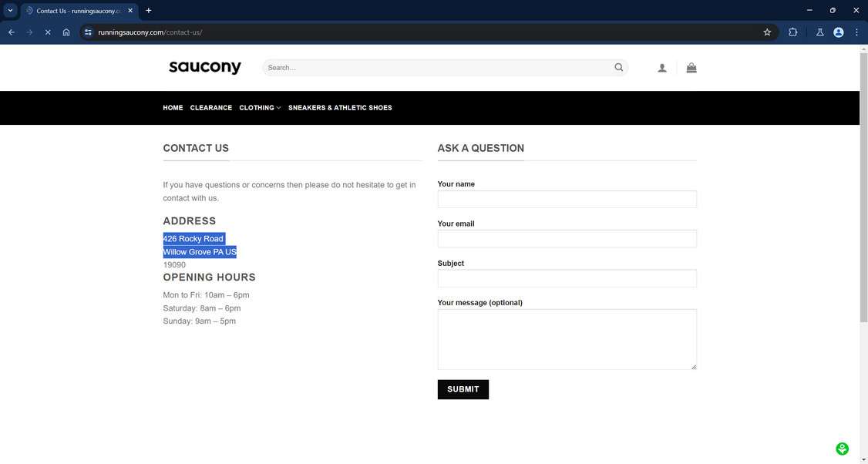Open site information icon in address bar
Screen dimensions: 868x464
tap(88, 32)
